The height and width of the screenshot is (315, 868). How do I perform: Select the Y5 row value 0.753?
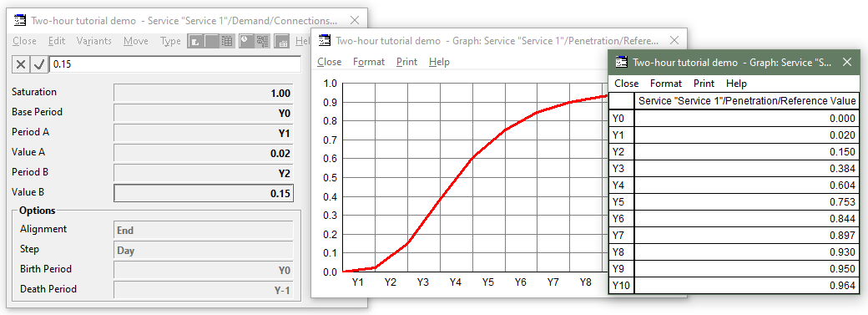tap(747, 202)
